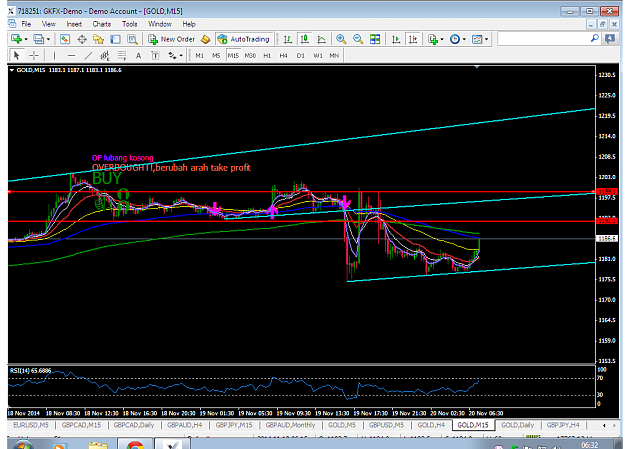Open Chrome from the Windows taskbar

coord(135,444)
